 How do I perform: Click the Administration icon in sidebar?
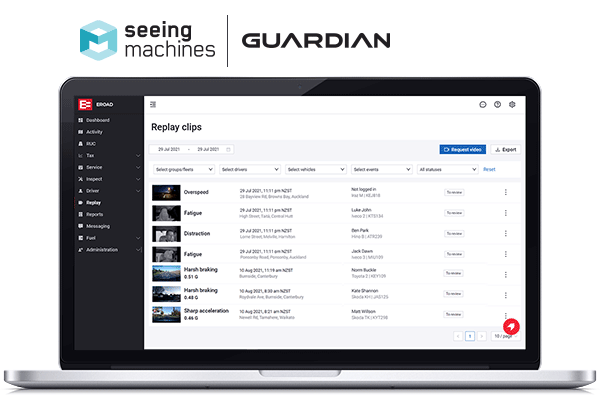[81, 250]
